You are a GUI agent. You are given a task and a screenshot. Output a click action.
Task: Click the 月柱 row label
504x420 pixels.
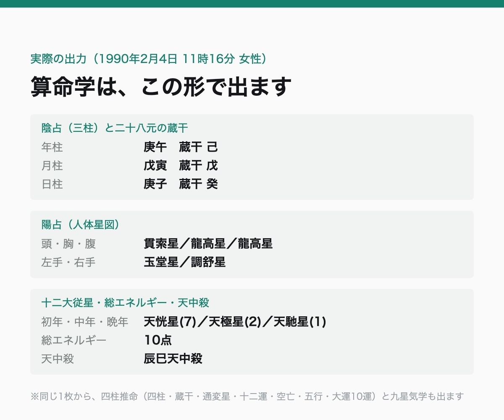coord(52,165)
